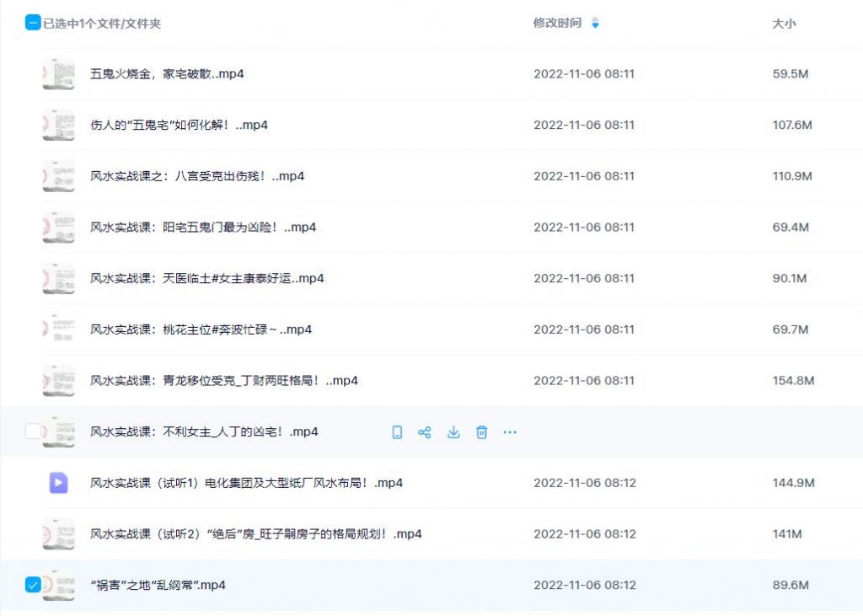
Task: Toggle the select-all checkbox in header
Action: 33,24
